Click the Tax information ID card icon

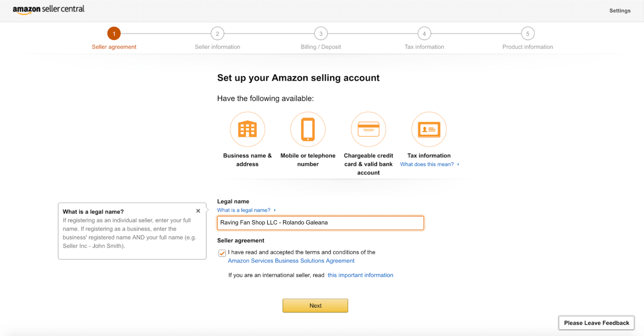coord(429,129)
